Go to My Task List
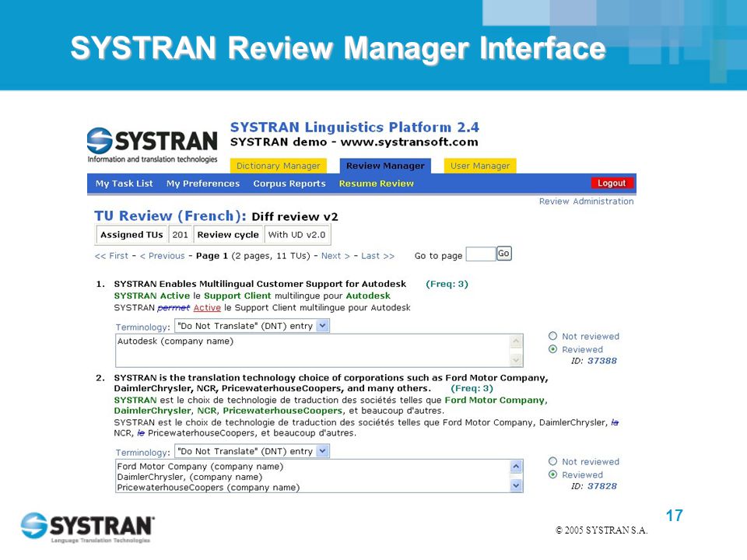Image resolution: width=747 pixels, height=560 pixels. pyautogui.click(x=124, y=184)
